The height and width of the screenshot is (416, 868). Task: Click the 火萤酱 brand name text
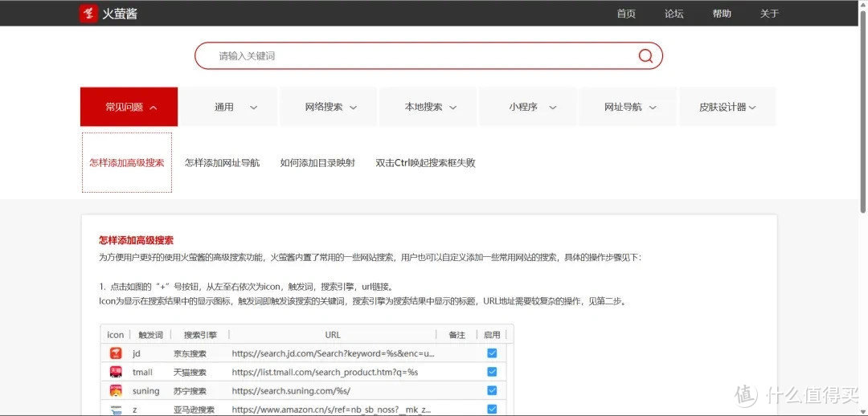120,14
